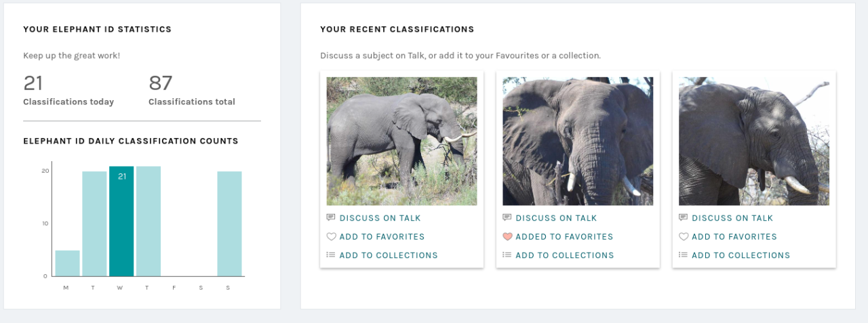Screen dimensions: 868x323
Task: Open the first elephant photo thumbnail
Action: (x=401, y=141)
